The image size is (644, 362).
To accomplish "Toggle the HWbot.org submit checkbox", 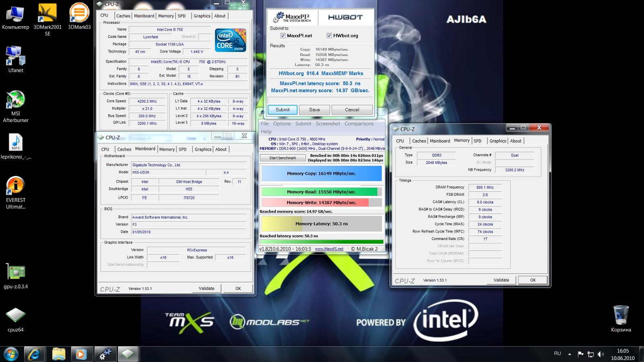I will [329, 35].
